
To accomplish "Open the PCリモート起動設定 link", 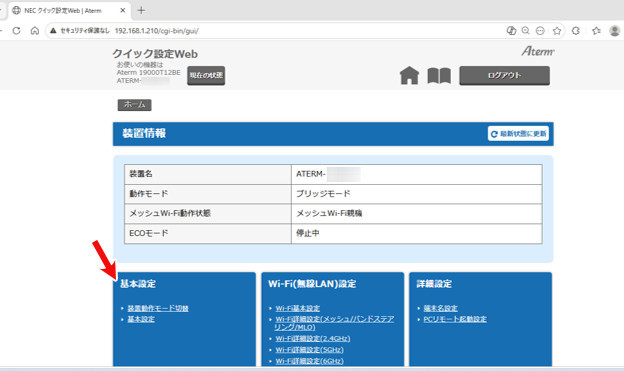I will click(x=455, y=319).
